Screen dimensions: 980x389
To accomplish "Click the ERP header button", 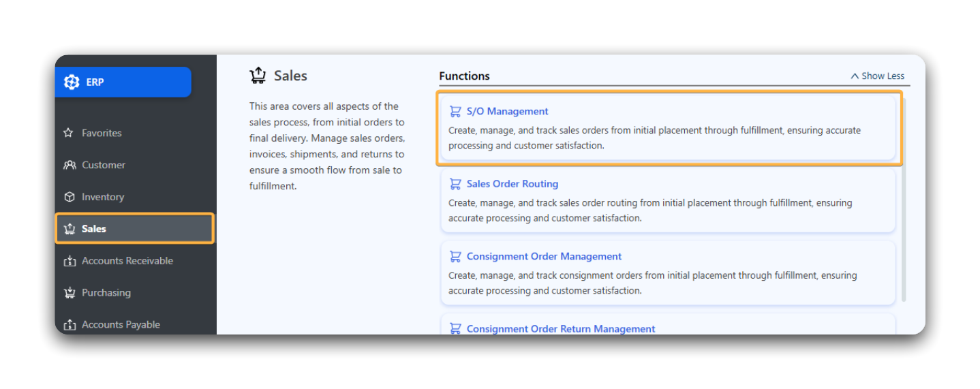I will click(123, 82).
